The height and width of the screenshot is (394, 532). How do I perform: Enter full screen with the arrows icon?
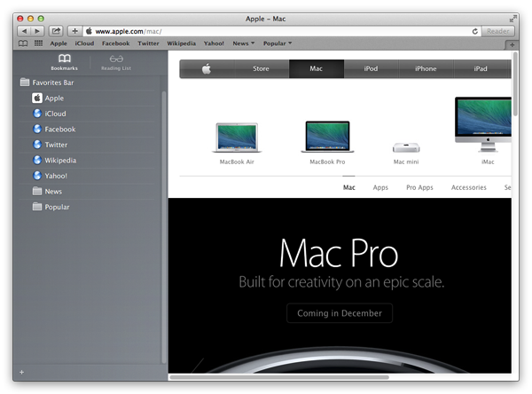tap(512, 19)
